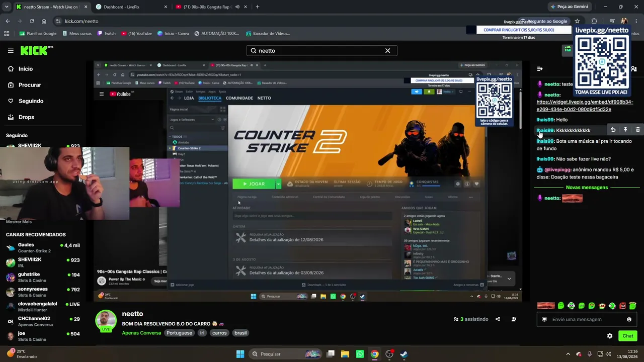This screenshot has width=644, height=362.
Task: Click the brasil tag
Action: pos(240,333)
